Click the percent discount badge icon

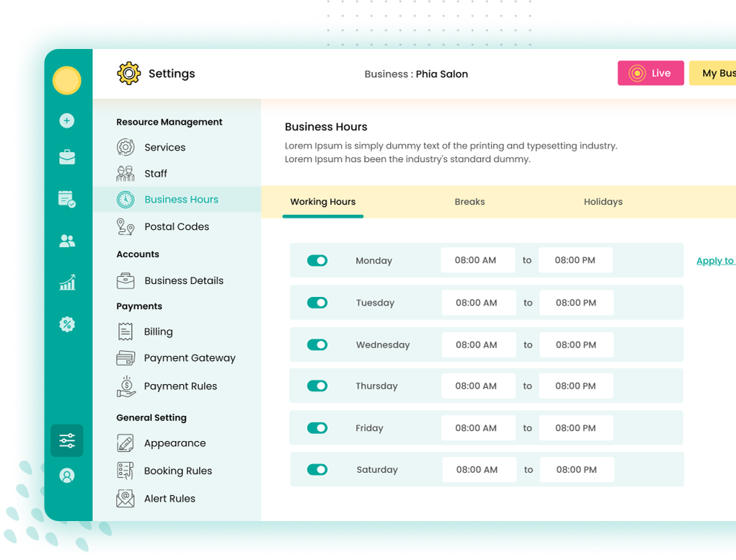coord(67,324)
